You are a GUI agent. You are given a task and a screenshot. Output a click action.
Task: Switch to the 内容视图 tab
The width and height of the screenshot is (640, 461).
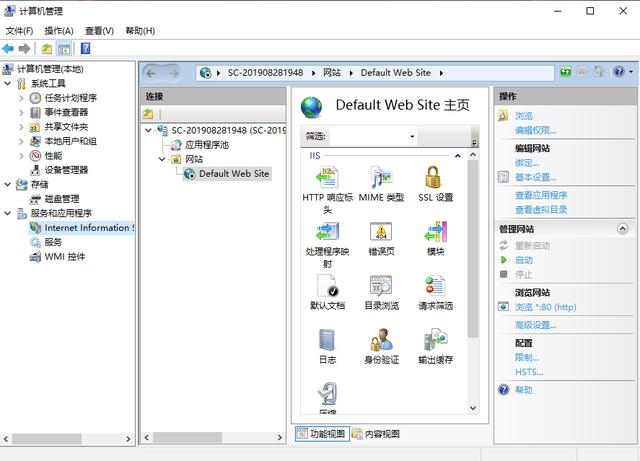376,434
